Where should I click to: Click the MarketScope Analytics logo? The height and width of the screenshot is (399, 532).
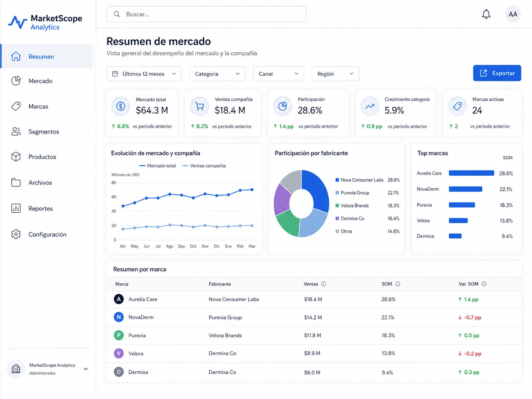click(45, 22)
